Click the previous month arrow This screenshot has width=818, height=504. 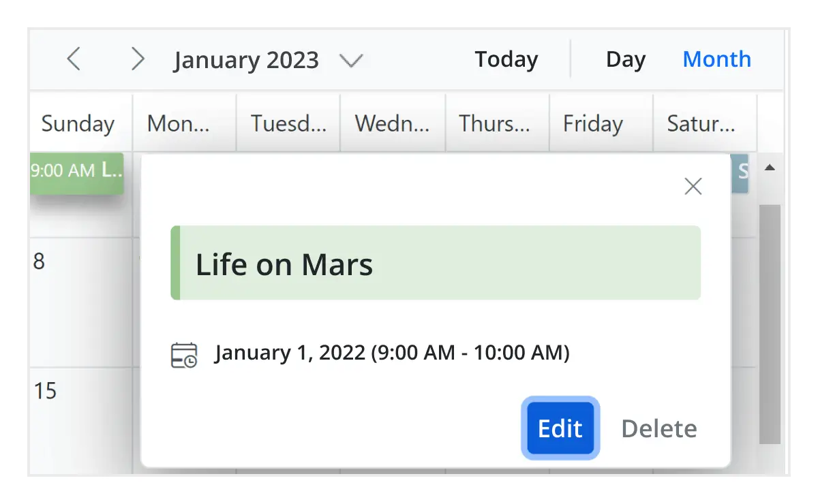click(x=74, y=59)
